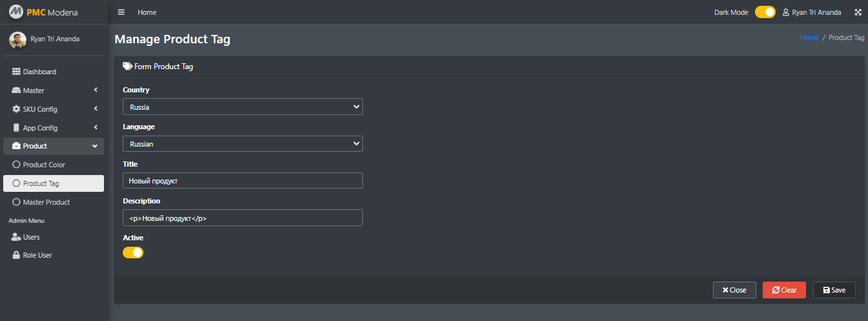Click the fullscreen expand icon
This screenshot has height=321, width=868.
[858, 12]
